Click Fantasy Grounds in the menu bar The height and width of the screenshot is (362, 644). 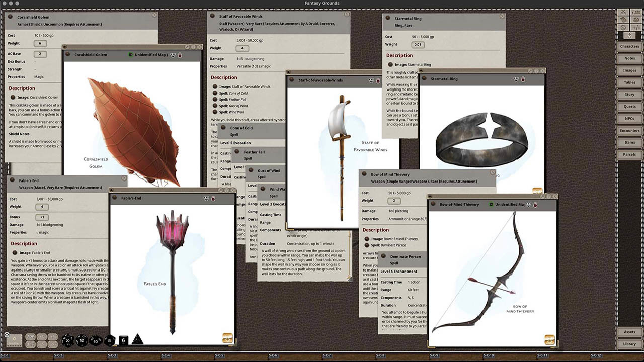(322, 3)
